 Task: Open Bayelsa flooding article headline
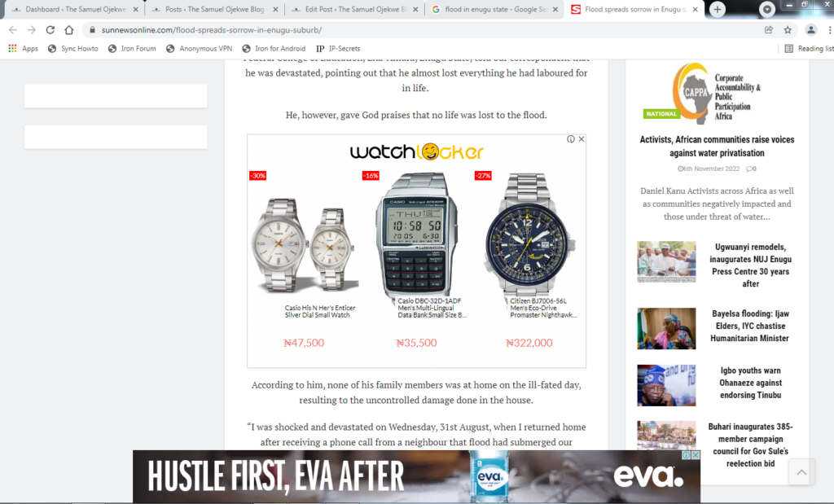pos(750,326)
